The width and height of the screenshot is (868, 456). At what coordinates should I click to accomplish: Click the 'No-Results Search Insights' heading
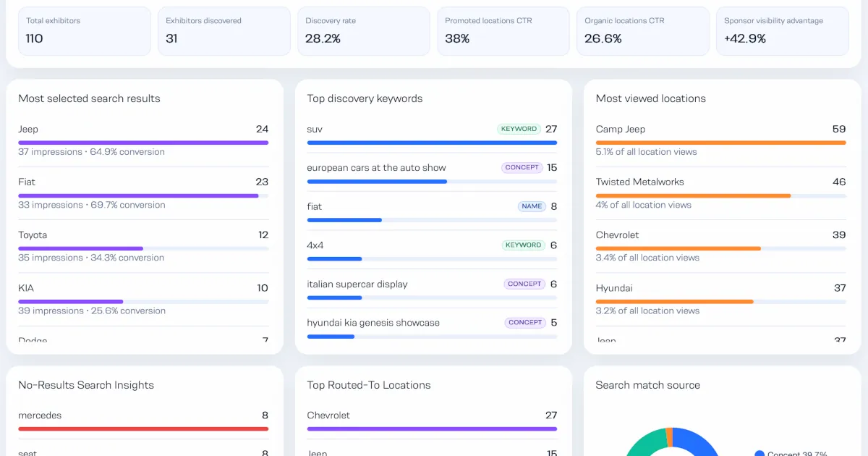pos(86,385)
